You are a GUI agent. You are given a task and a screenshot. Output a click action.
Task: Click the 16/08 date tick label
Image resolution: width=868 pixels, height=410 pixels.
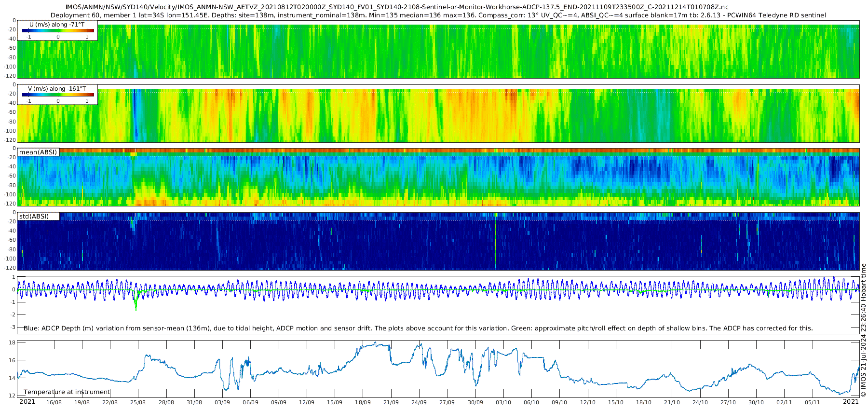54,402
